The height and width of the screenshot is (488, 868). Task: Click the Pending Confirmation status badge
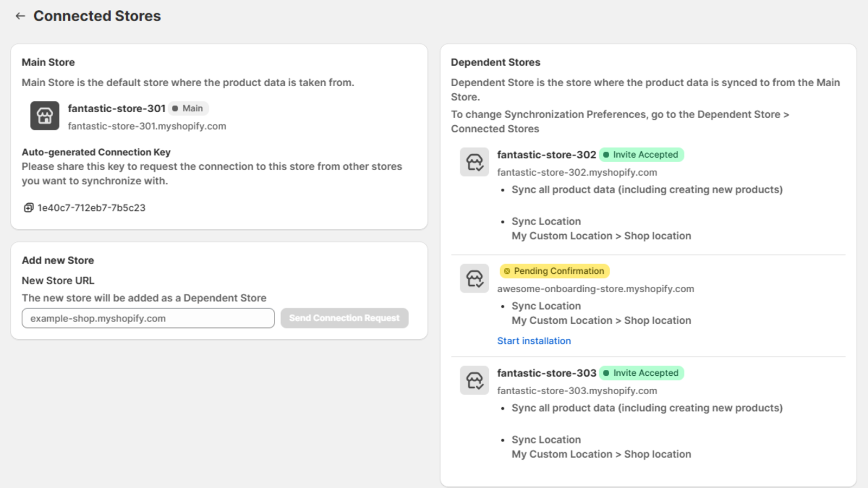coord(554,271)
